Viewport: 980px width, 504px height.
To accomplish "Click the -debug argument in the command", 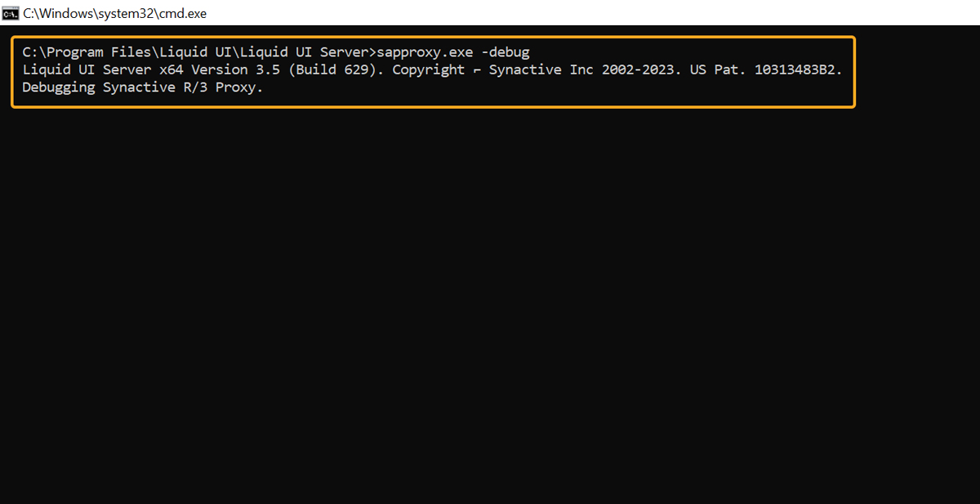I will 505,52.
